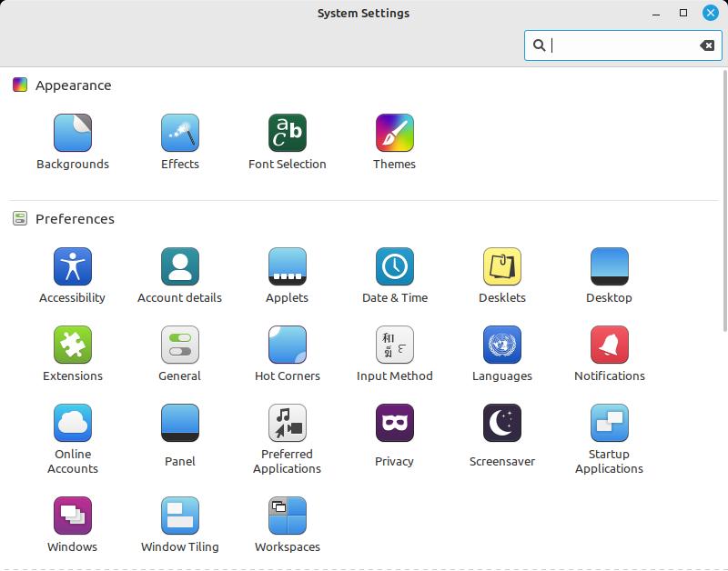Click the Window Tiling text label
Viewport: 728px width, 571px height.
click(x=179, y=546)
